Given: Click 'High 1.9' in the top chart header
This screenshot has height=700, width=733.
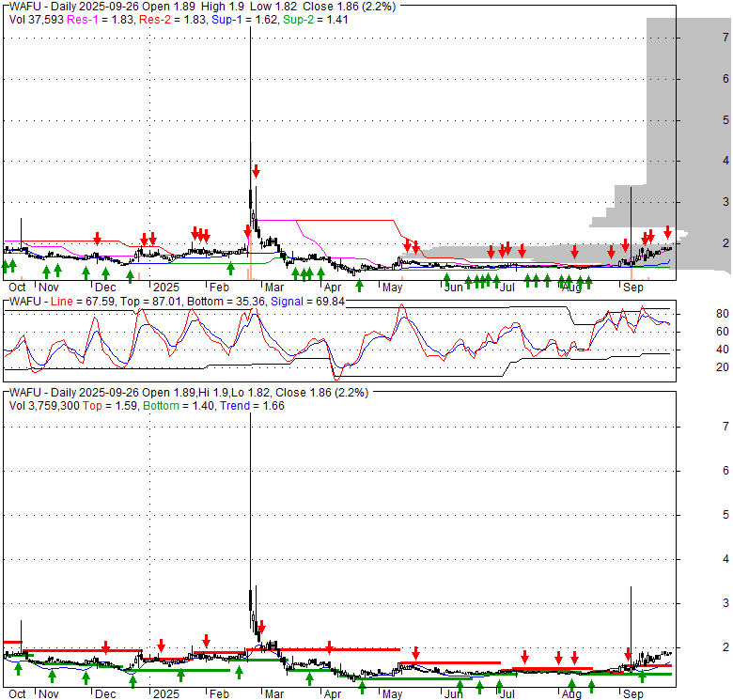Looking at the screenshot, I should coord(223,7).
